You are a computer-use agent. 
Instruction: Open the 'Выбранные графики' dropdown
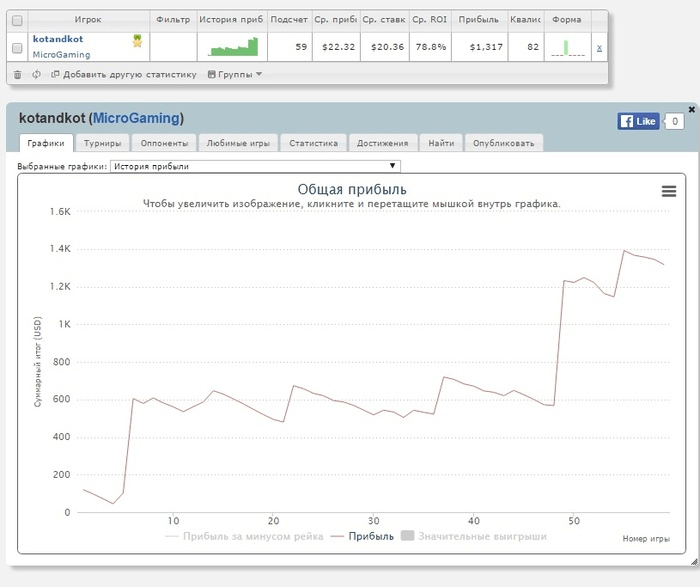tap(254, 166)
